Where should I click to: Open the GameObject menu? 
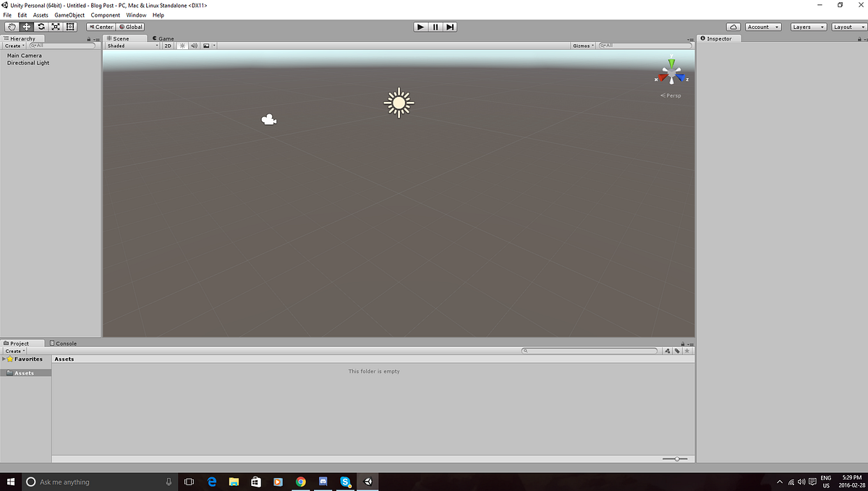69,14
